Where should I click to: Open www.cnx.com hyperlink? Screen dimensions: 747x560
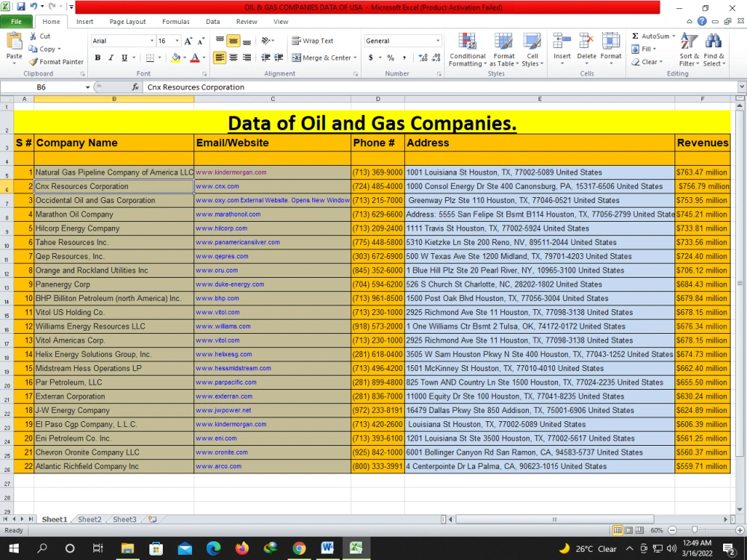217,186
